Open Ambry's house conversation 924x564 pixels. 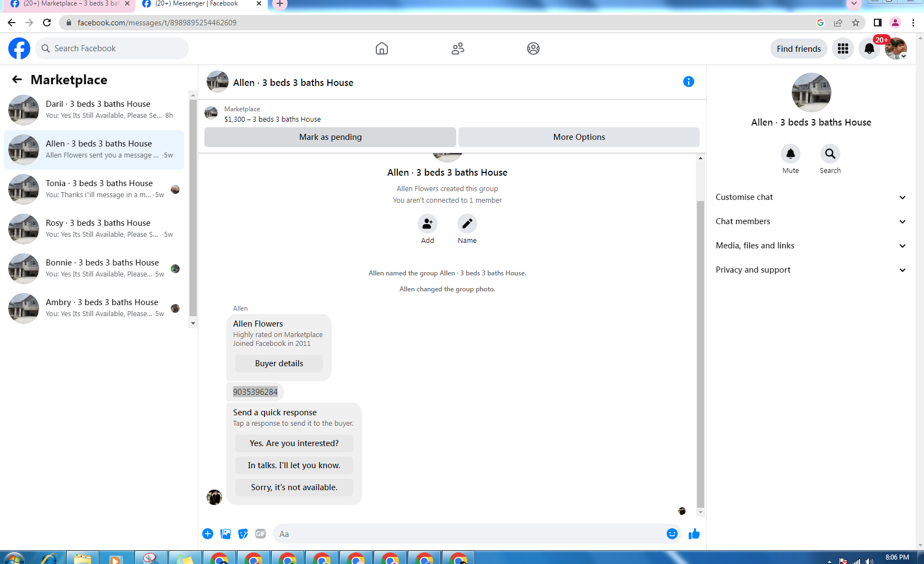pyautogui.click(x=94, y=308)
